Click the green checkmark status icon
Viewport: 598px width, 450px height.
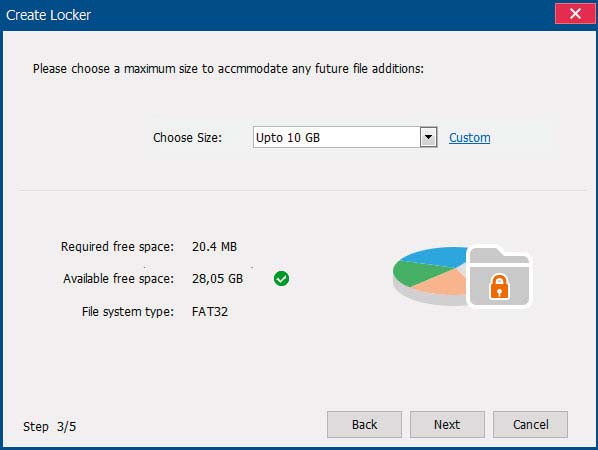tap(281, 279)
